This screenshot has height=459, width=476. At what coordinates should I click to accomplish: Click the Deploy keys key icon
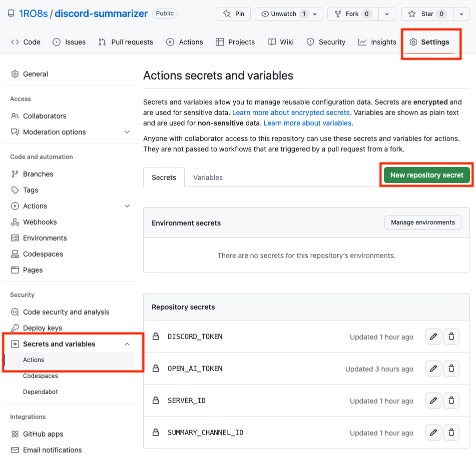[x=15, y=328]
